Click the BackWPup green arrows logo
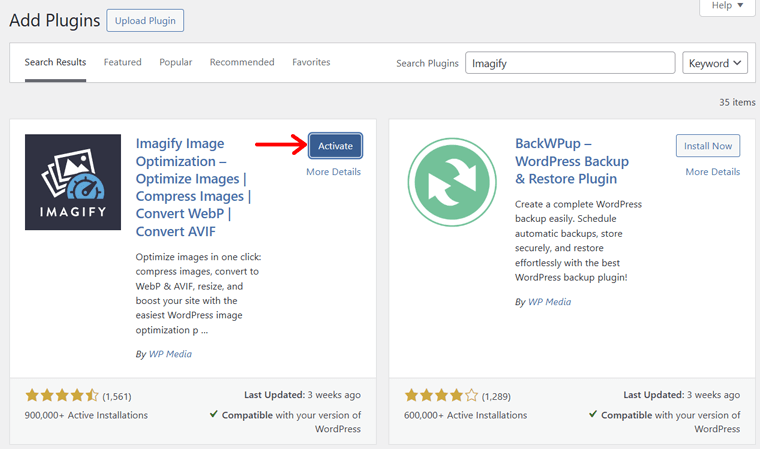Image resolution: width=760 pixels, height=449 pixels. (452, 182)
